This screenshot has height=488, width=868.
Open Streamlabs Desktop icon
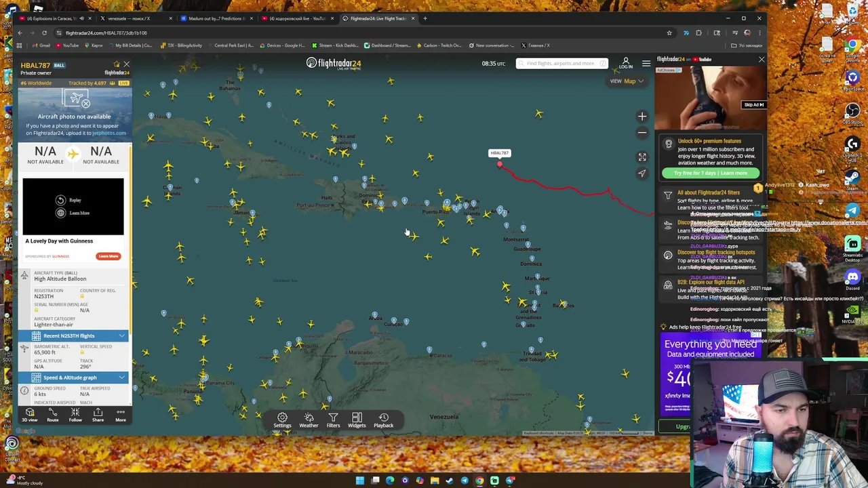tap(852, 247)
